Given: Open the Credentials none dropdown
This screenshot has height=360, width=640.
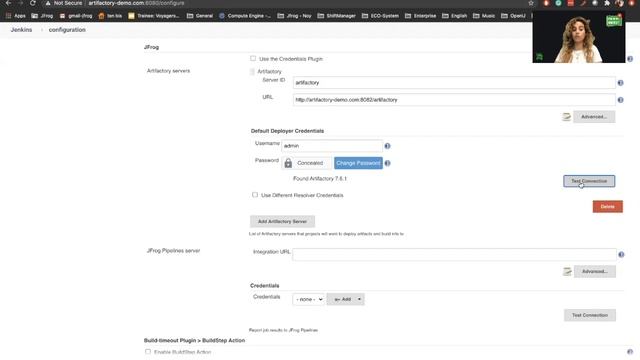Looking at the screenshot, I should 309,299.
